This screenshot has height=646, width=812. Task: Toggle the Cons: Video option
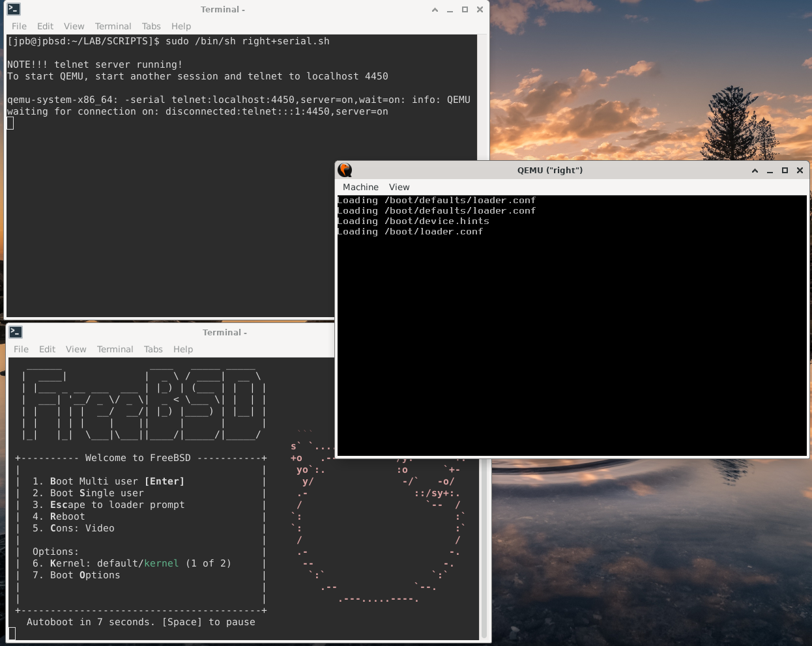(x=80, y=528)
